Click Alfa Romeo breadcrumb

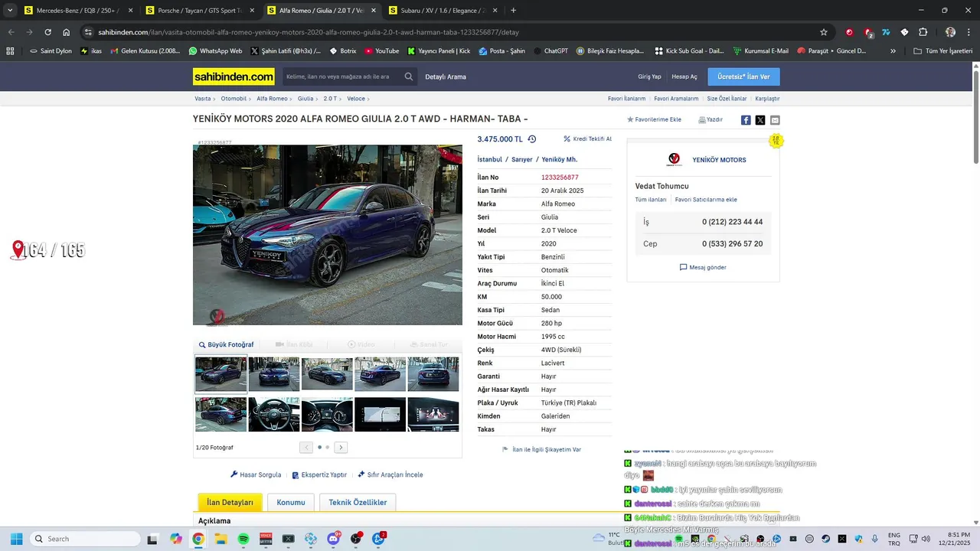(272, 99)
